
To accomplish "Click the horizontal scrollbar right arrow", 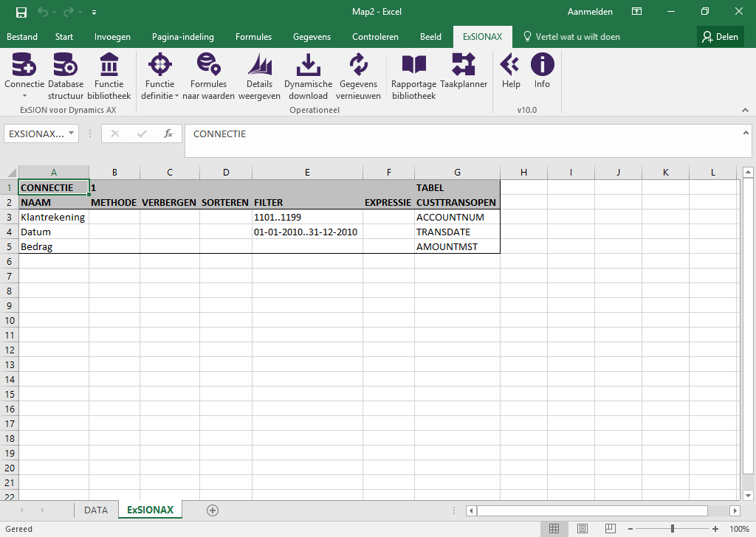I will pos(735,510).
